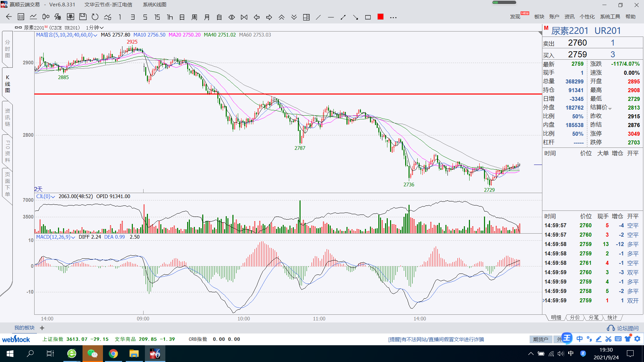Pick the red color swatch
Screen dimensions: 644x362
[x=380, y=17]
